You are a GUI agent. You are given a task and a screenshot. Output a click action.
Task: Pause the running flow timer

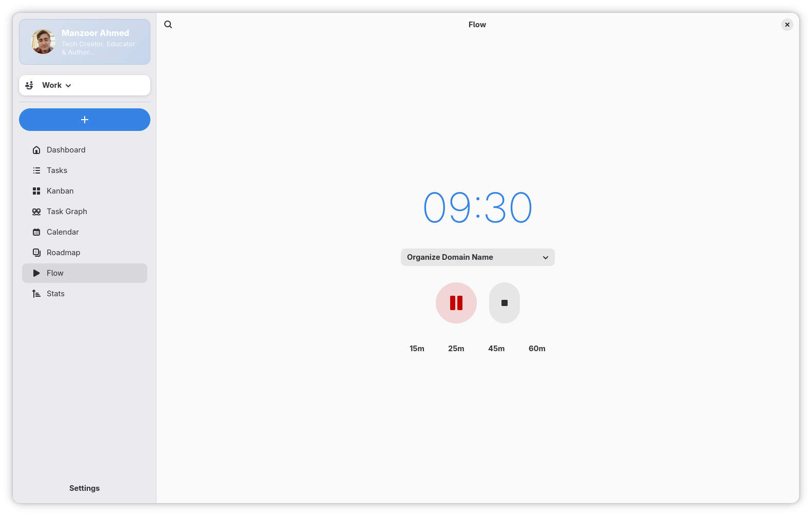(x=456, y=303)
